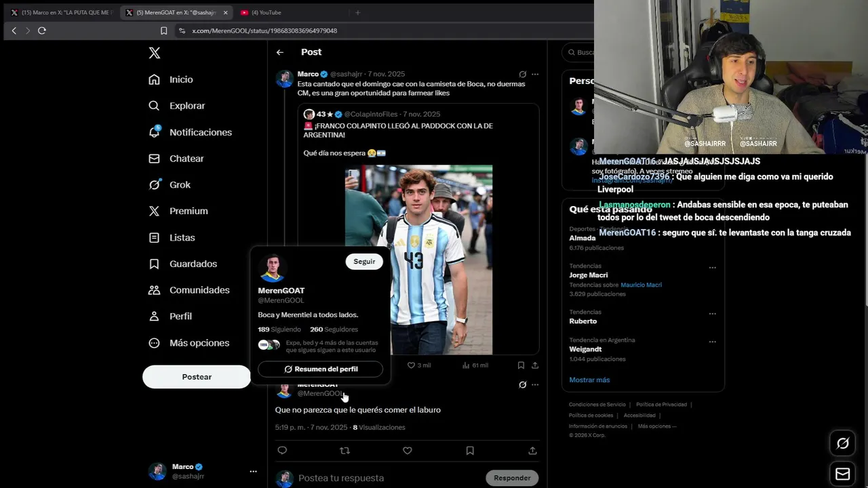This screenshot has width=868, height=488.
Task: Click Resumen del perfil button
Action: (x=320, y=369)
